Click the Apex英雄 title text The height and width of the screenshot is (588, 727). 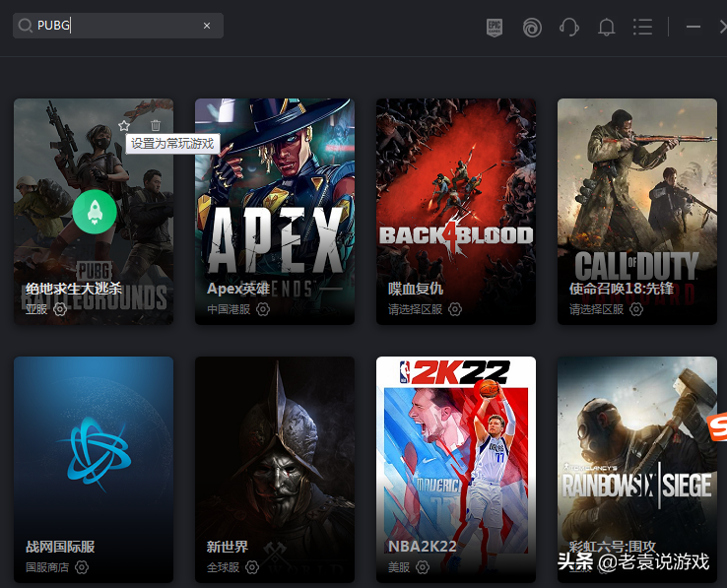238,289
